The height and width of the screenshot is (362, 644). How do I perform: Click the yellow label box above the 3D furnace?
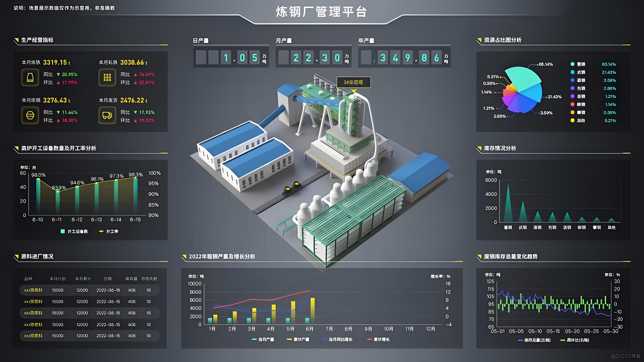[353, 82]
